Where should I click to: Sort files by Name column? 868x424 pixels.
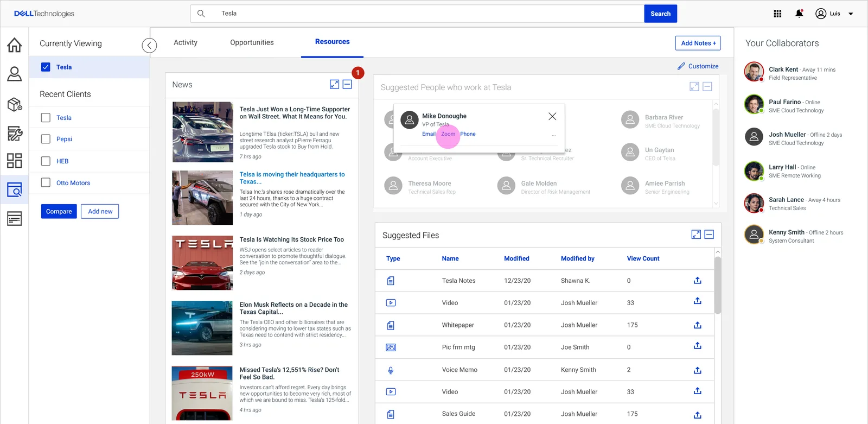pyautogui.click(x=450, y=258)
